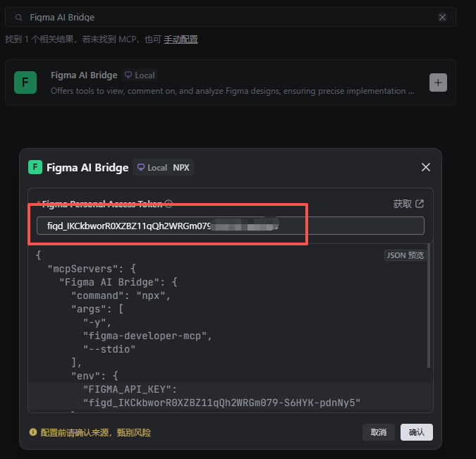Click help icon beside Personal Access Token label

tap(169, 204)
